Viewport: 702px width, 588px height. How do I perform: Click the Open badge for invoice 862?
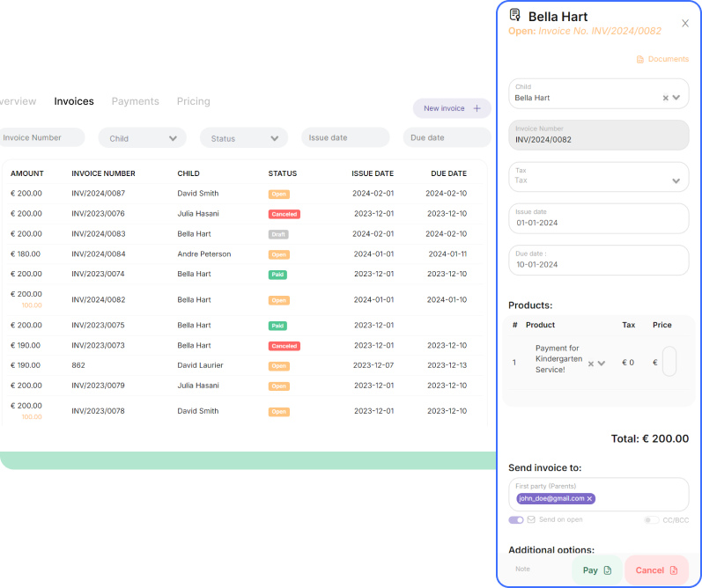pyautogui.click(x=279, y=366)
